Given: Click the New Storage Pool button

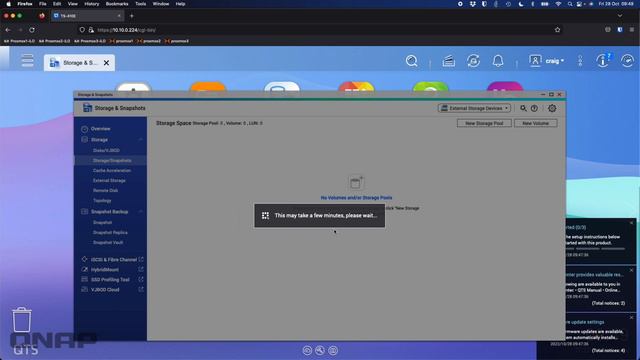Looking at the screenshot, I should point(484,123).
